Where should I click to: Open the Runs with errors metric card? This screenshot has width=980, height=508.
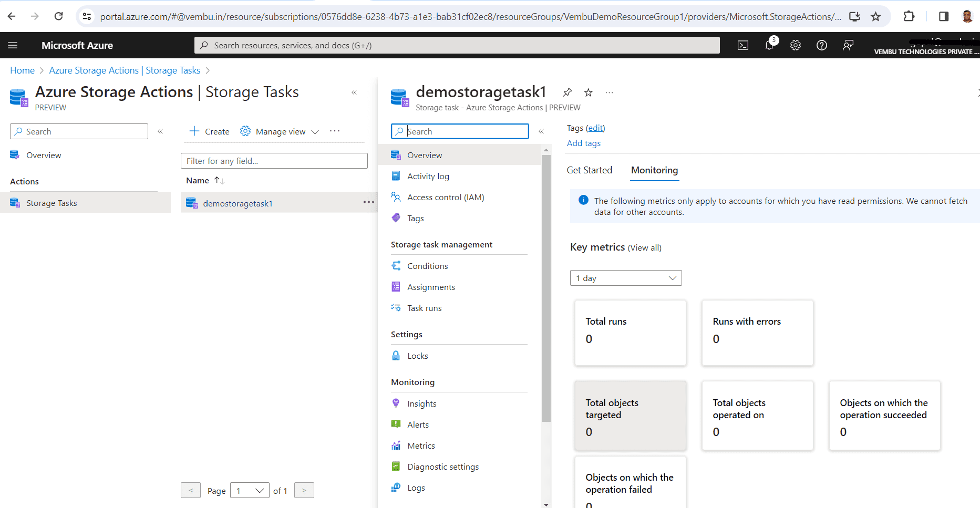click(758, 333)
